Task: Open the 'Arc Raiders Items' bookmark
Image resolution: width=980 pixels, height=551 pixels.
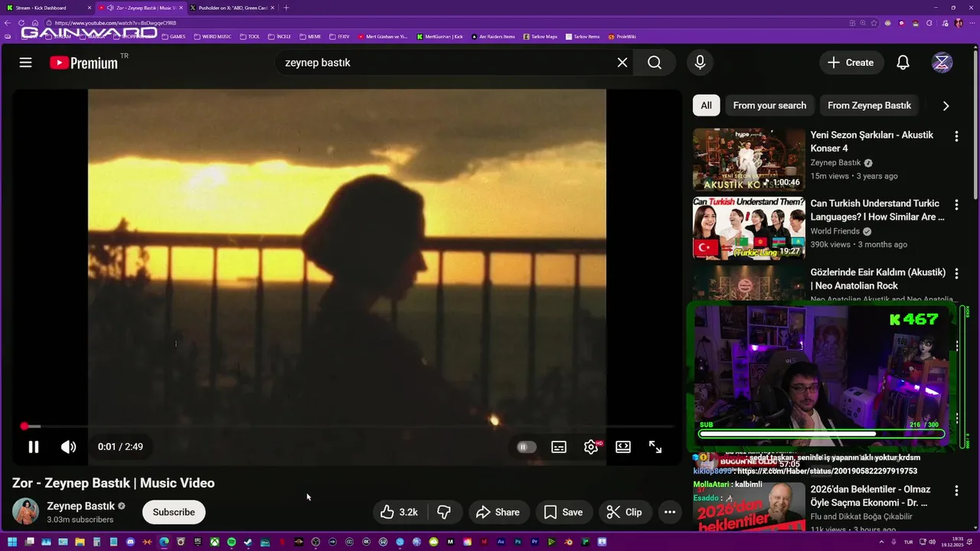Action: pyautogui.click(x=493, y=36)
